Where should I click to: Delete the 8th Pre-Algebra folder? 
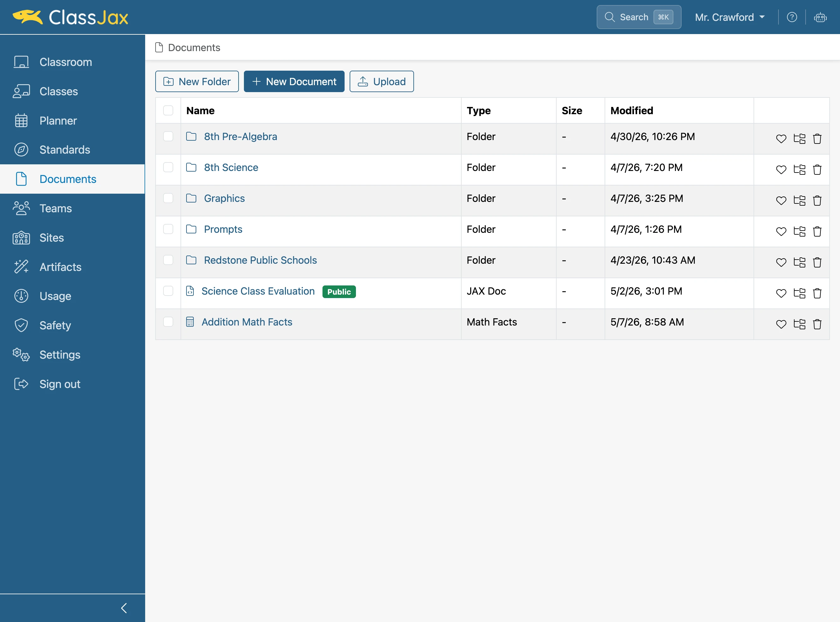817,138
